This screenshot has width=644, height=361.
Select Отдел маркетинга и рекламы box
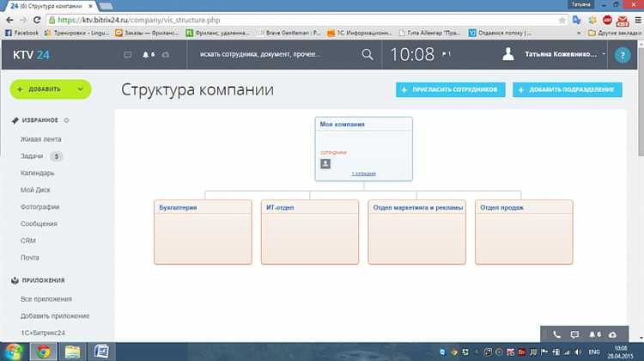(416, 232)
